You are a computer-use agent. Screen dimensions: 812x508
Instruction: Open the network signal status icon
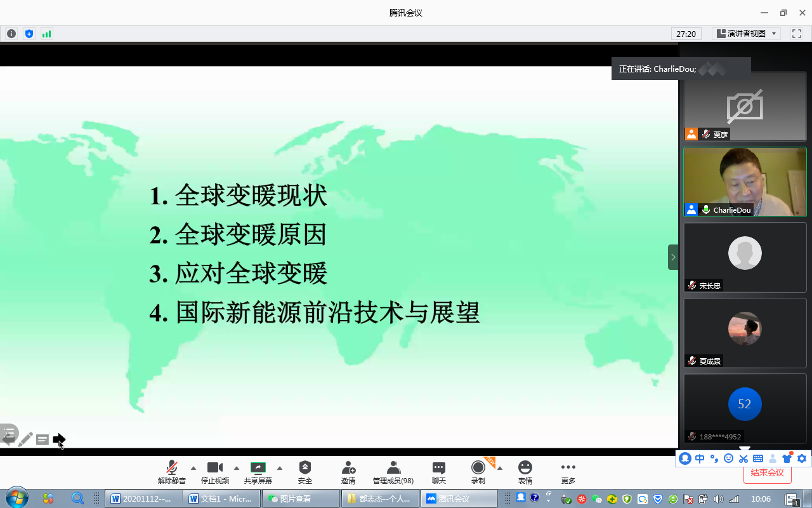(46, 34)
